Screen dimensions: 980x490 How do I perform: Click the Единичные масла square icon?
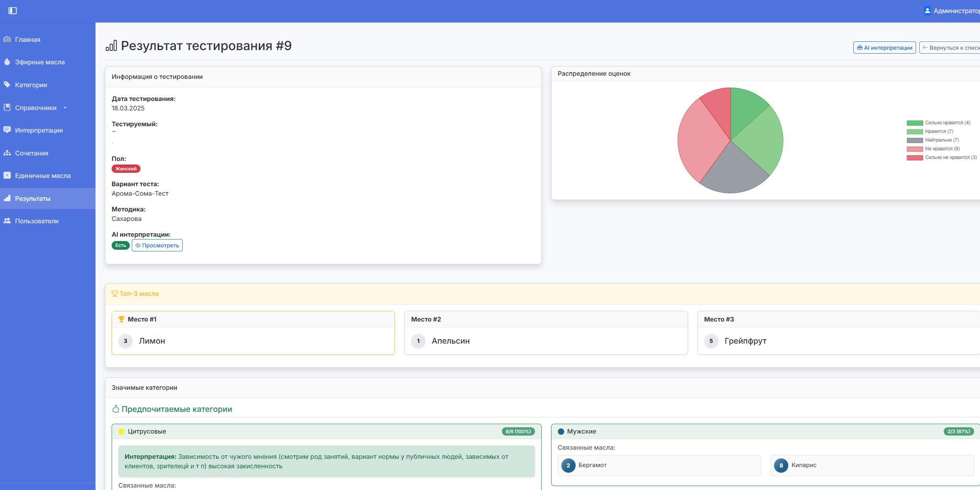pos(7,175)
